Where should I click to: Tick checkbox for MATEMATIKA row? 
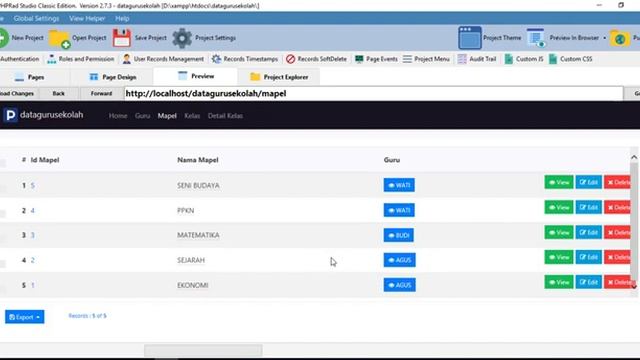point(2,238)
